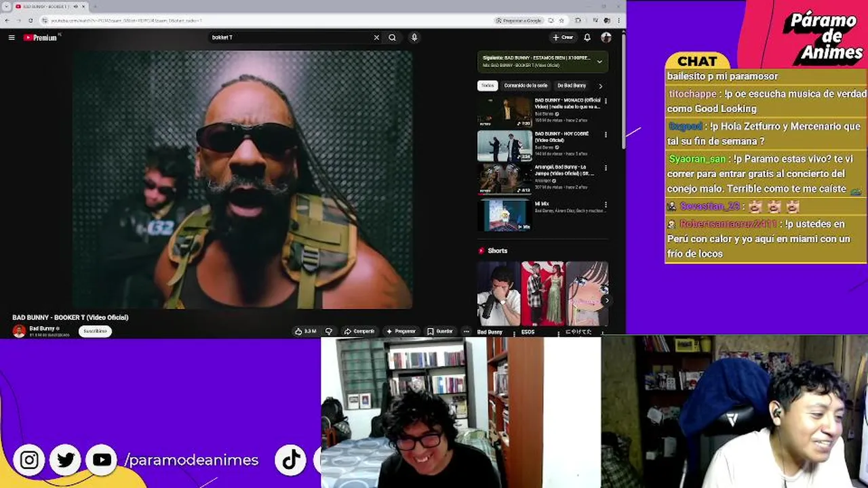Screen dimensions: 868x488
Task: Open options menu for the La Jumpa video
Action: click(x=606, y=168)
